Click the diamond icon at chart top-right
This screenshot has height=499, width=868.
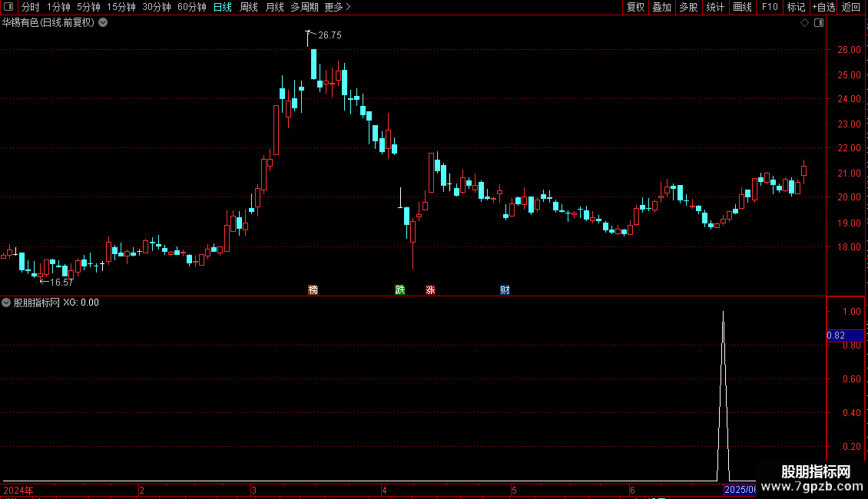pyautogui.click(x=805, y=23)
